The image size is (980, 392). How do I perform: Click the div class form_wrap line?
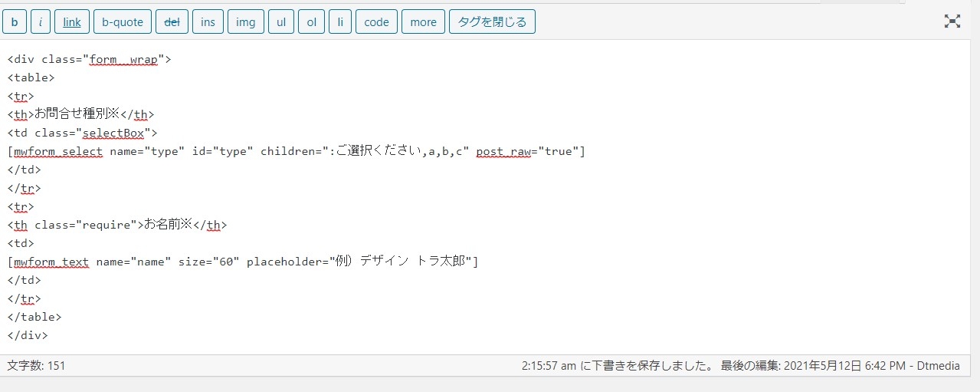[89, 60]
